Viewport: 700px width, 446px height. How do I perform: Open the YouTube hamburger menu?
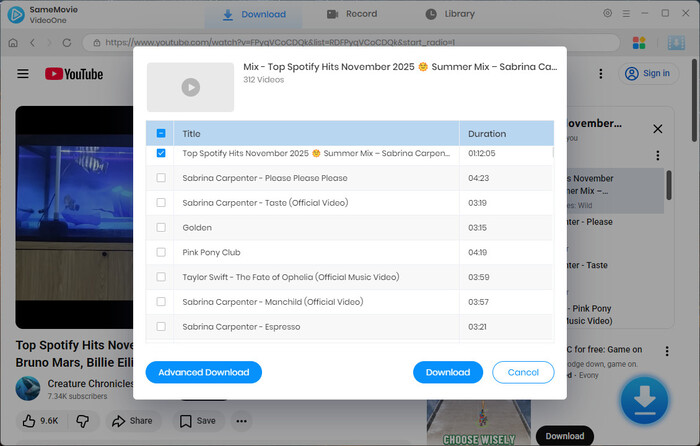click(23, 74)
